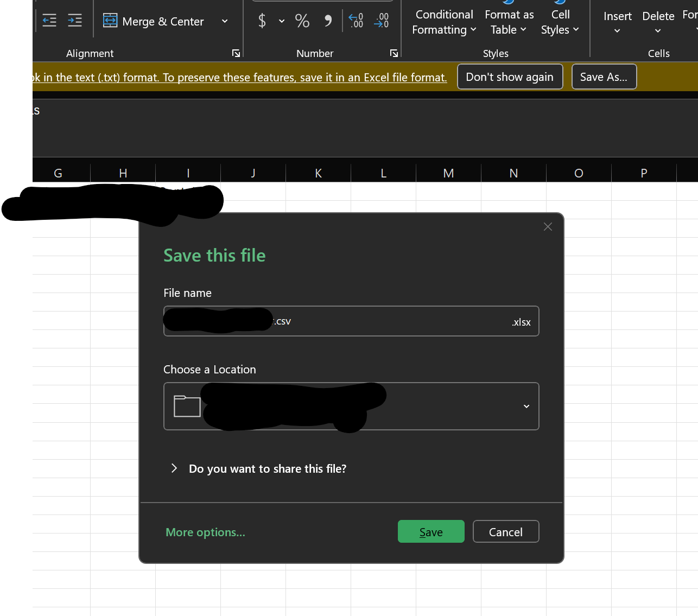Open the Format as Table menu

(509, 22)
